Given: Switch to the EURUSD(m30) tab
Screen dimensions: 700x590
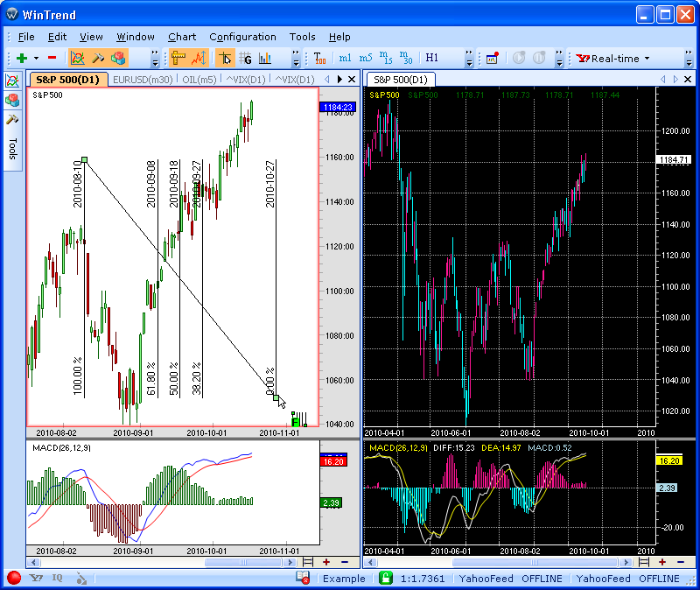Looking at the screenshot, I should click(143, 80).
